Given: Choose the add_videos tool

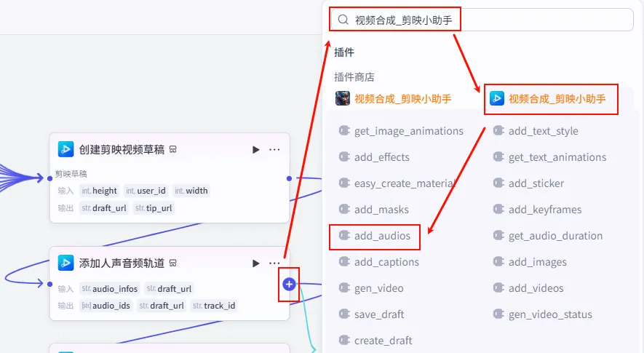Looking at the screenshot, I should [528, 288].
